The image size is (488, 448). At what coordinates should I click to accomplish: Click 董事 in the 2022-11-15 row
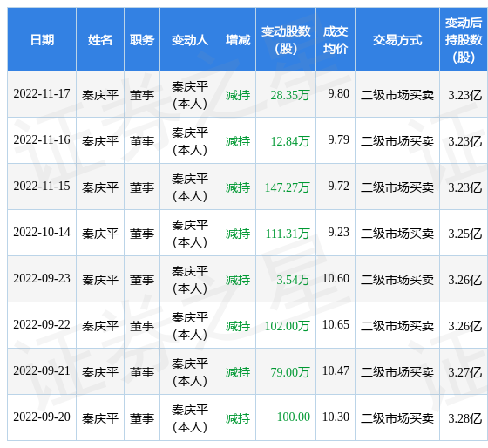[142, 187]
